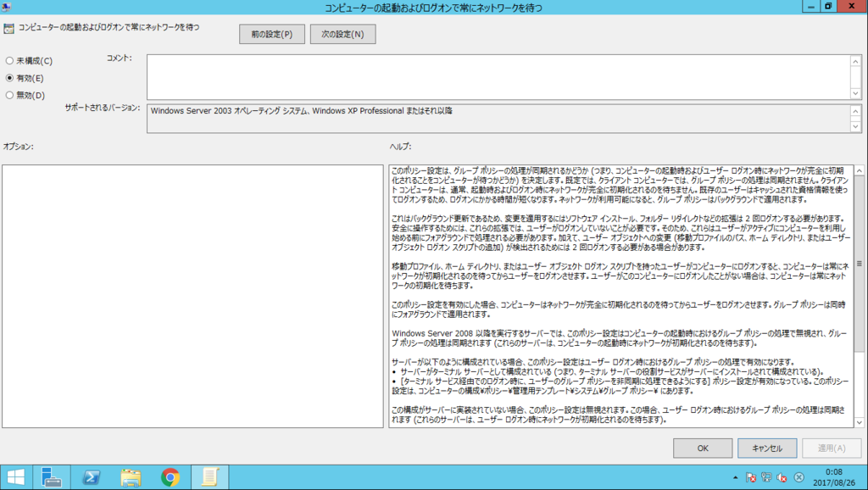
Task: Click the muted volume icon in the tray
Action: click(782, 478)
